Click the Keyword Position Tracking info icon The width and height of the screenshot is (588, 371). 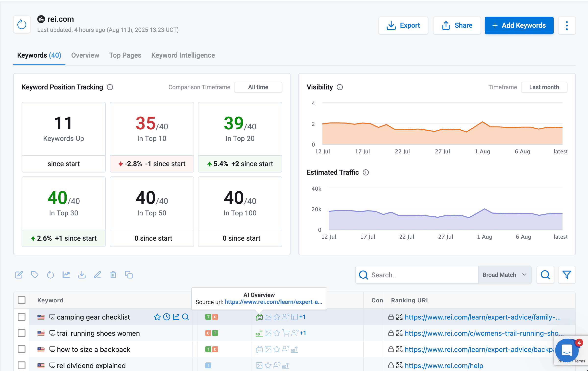(110, 87)
